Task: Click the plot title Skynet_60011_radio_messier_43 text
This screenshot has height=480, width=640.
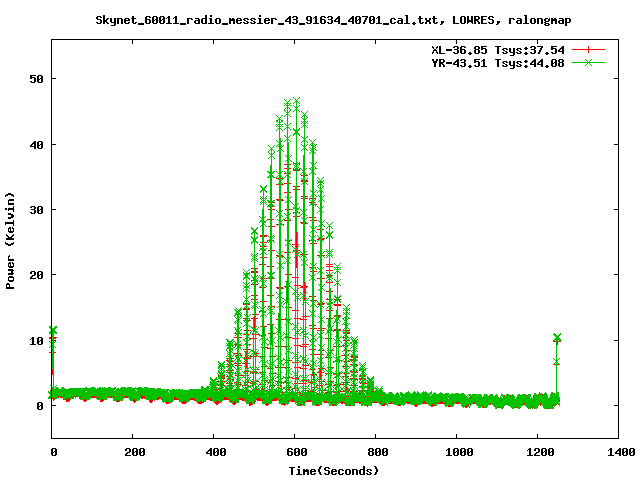Action: coord(333,20)
